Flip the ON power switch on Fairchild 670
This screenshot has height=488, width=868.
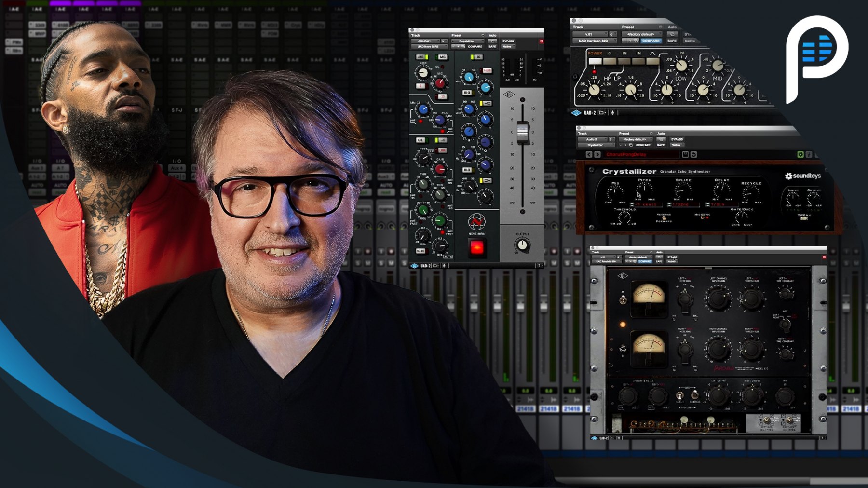tap(623, 300)
